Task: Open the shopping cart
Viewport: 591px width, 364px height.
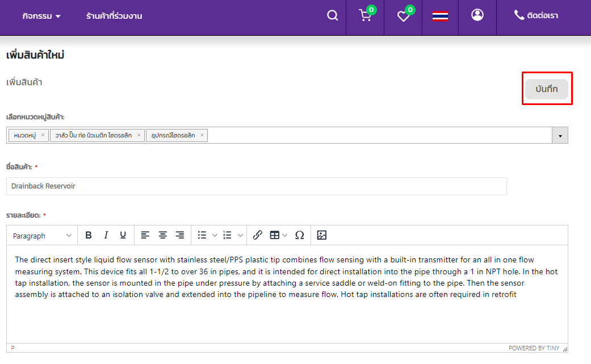Action: pyautogui.click(x=365, y=15)
